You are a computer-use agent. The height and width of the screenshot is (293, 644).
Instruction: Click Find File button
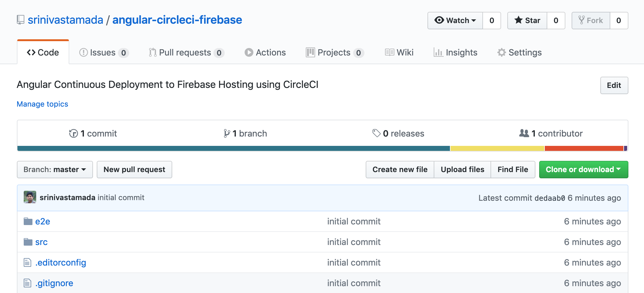(513, 170)
